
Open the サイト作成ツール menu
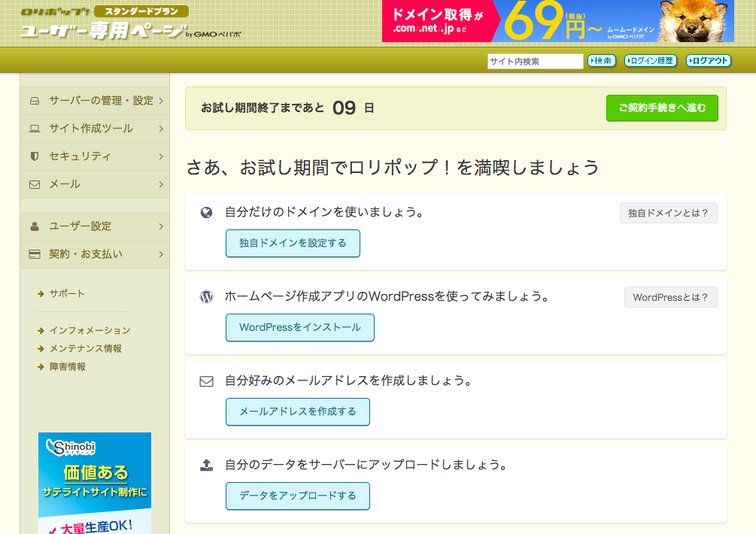pyautogui.click(x=95, y=129)
